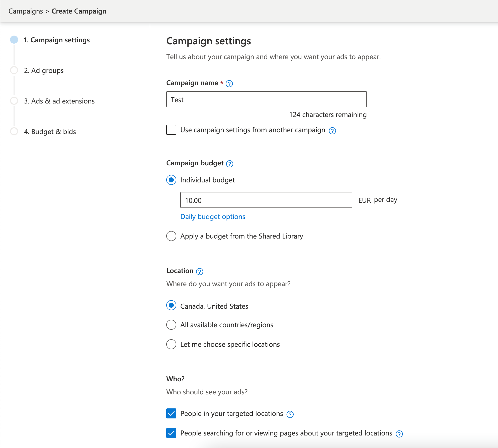Check 'Use campaign settings from another campaign' box
498x448 pixels.
pyautogui.click(x=171, y=130)
